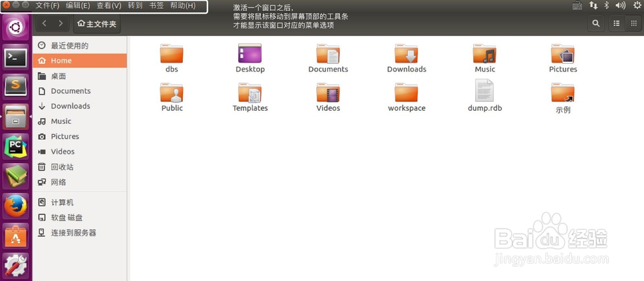Switch to list view
This screenshot has width=644, height=281.
pyautogui.click(x=616, y=24)
